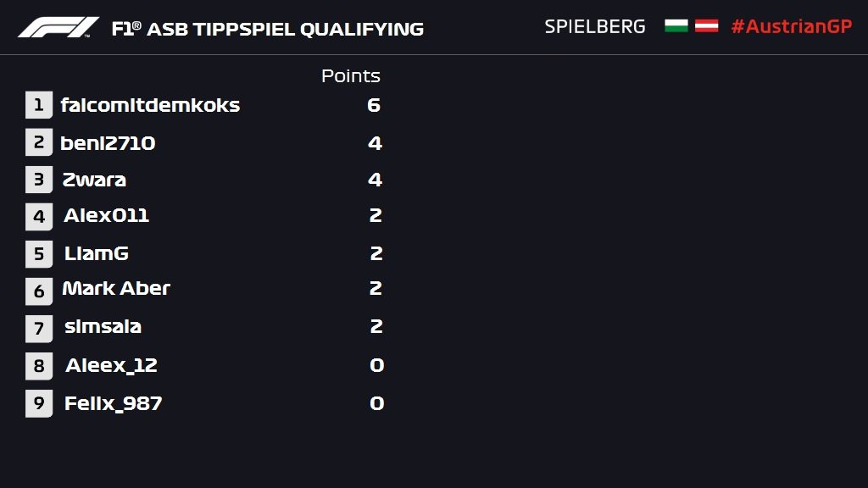Open the #AustrianGP hashtag
The image size is (868, 488).
(x=792, y=26)
